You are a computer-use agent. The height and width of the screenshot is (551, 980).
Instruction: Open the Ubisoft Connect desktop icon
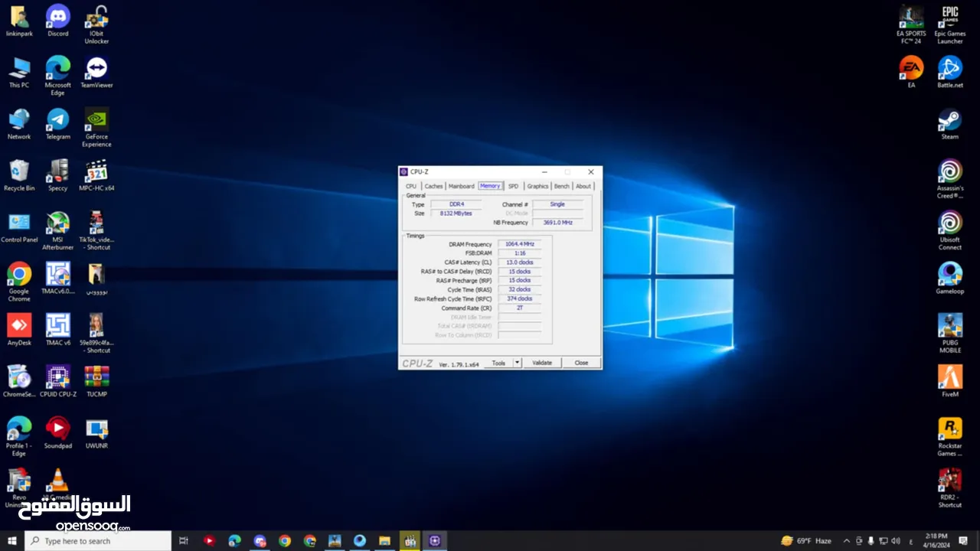point(950,230)
